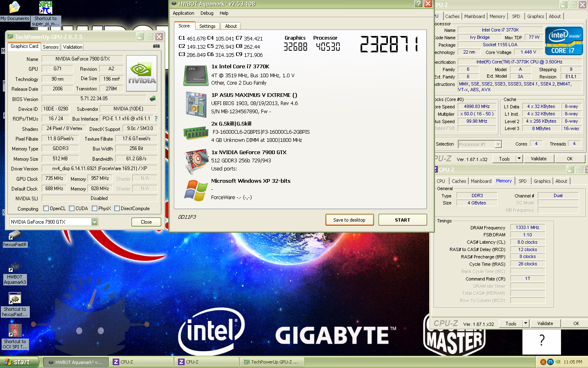Switch to the About tab in Aquamark

click(x=231, y=26)
